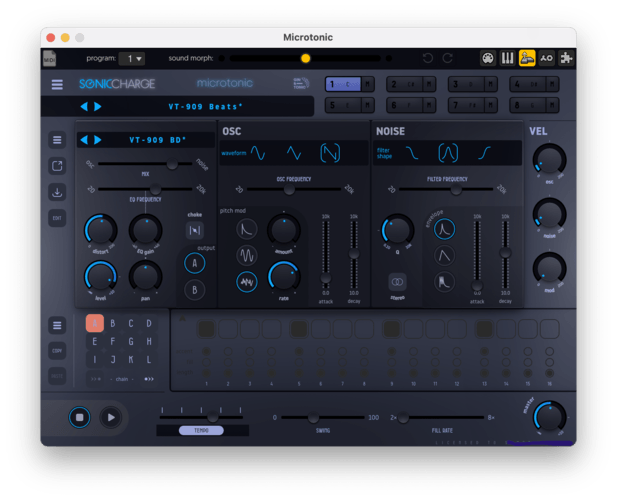Click the stop button
Viewport: 617px width, 500px height.
coord(79,418)
